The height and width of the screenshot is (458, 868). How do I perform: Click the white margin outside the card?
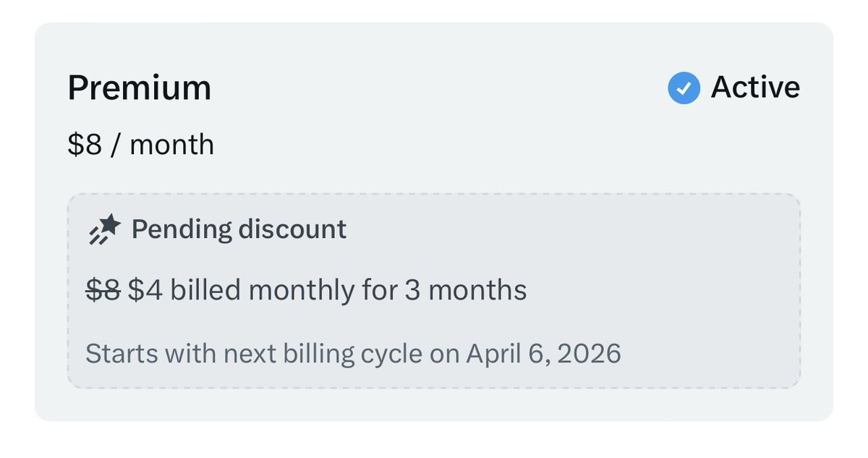coord(434,441)
